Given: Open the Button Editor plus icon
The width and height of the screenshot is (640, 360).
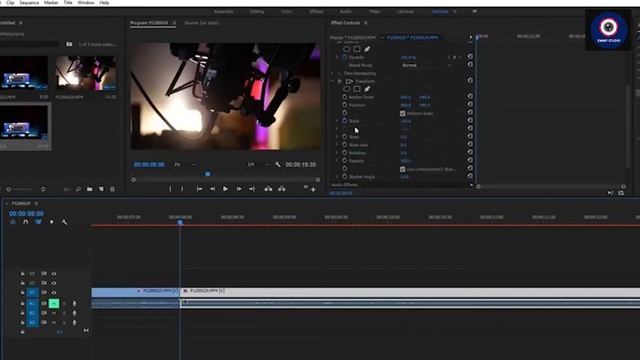Looking at the screenshot, I should coord(313,190).
